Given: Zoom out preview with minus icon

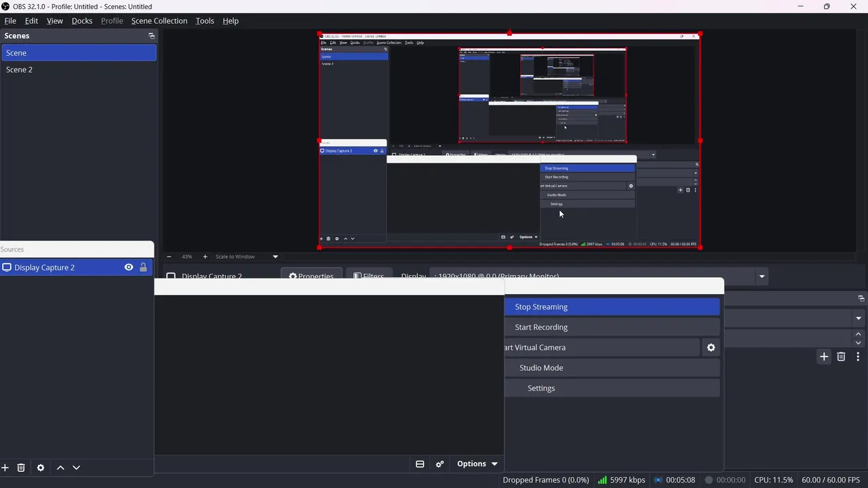Looking at the screenshot, I should [169, 257].
